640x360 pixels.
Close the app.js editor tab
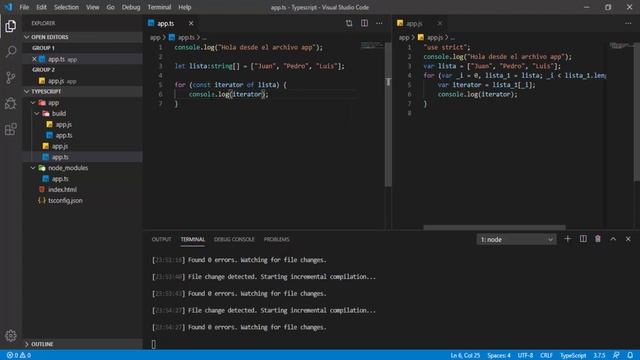click(x=440, y=23)
